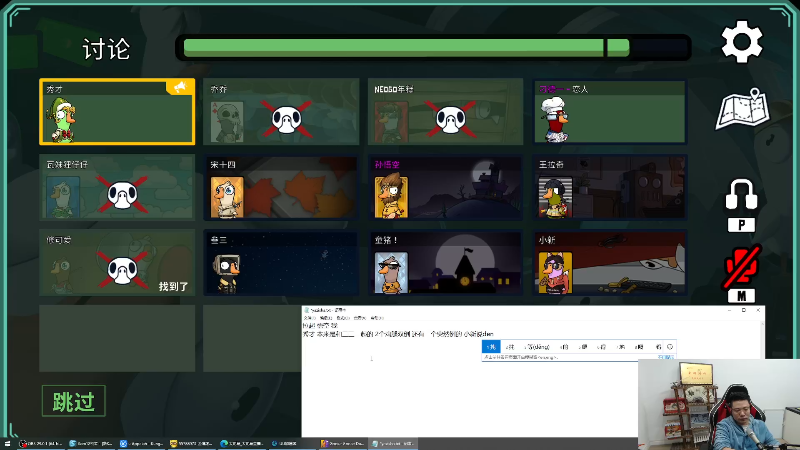
Task: Click the P key label under headphones
Action: click(x=741, y=225)
